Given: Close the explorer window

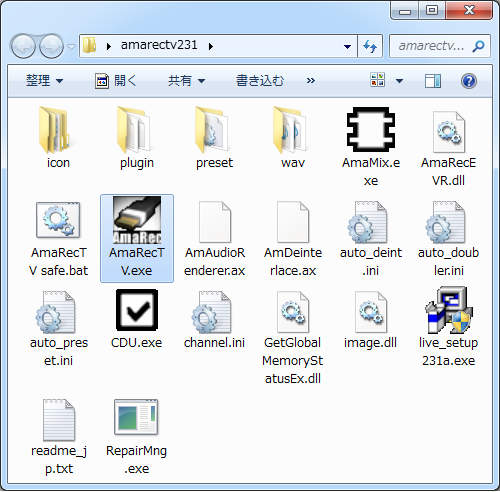Looking at the screenshot, I should [x=469, y=11].
